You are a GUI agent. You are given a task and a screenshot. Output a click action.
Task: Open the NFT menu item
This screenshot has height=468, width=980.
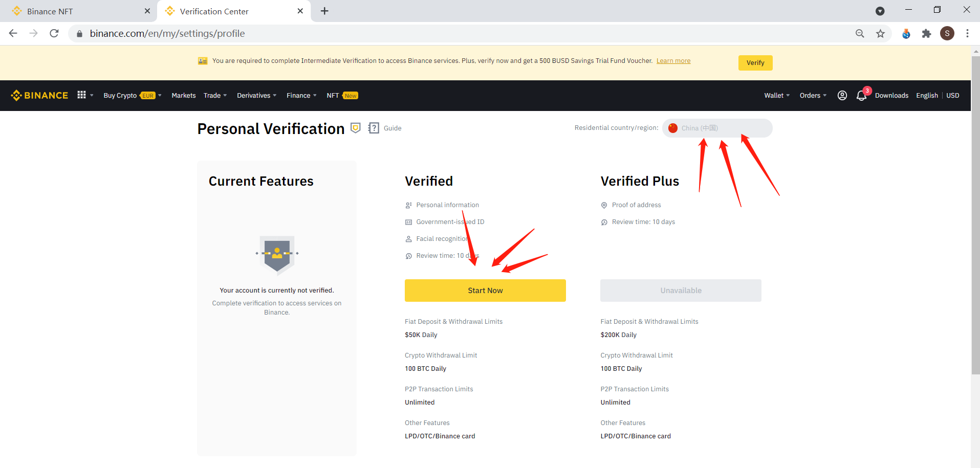pyautogui.click(x=342, y=95)
